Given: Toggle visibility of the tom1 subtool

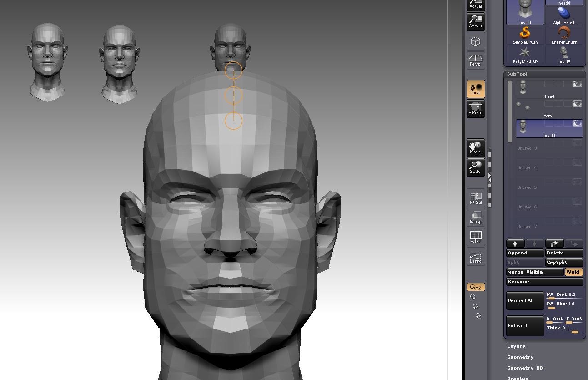Looking at the screenshot, I should pos(577,103).
